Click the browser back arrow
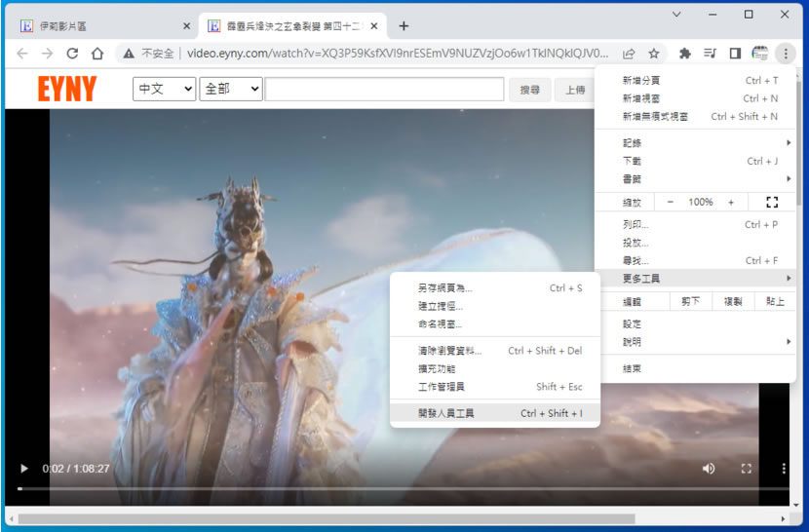Screen dimensions: 809x532 pos(22,54)
